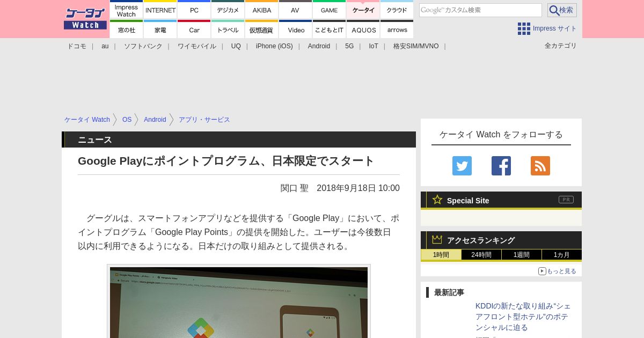Open the KDDI シェアフロント型ホテル article link
Image resolution: width=644 pixels, height=338 pixels.
(x=523, y=317)
